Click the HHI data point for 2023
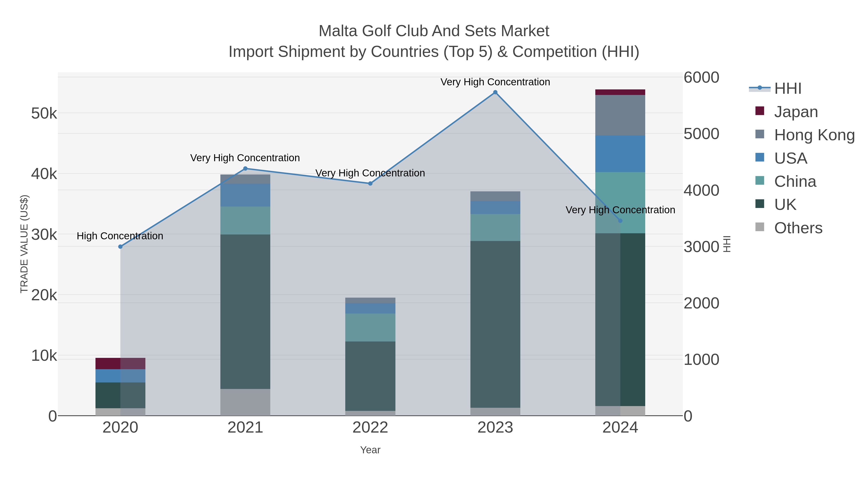The height and width of the screenshot is (488, 868). (495, 92)
